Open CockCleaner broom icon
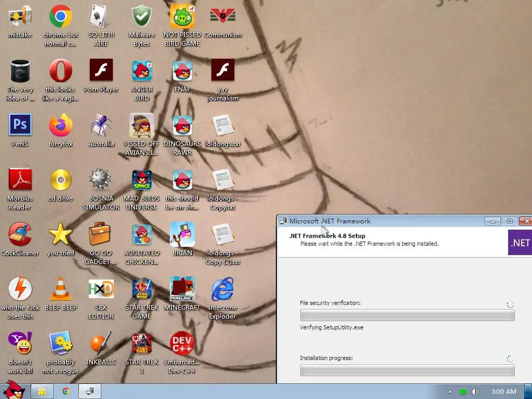The image size is (532, 399). [20, 234]
